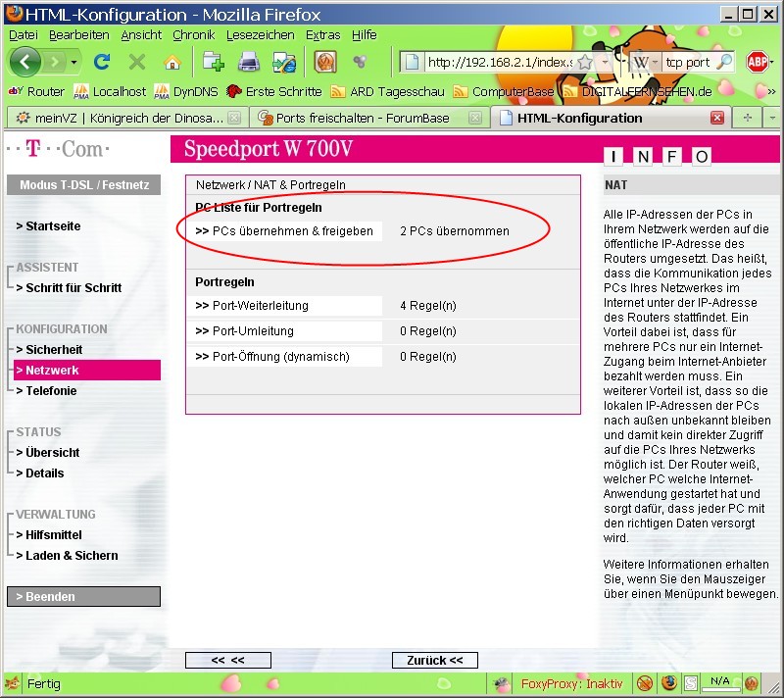Screen dimensions: 784x698
Task: Open the Datei menu
Action: (23, 35)
